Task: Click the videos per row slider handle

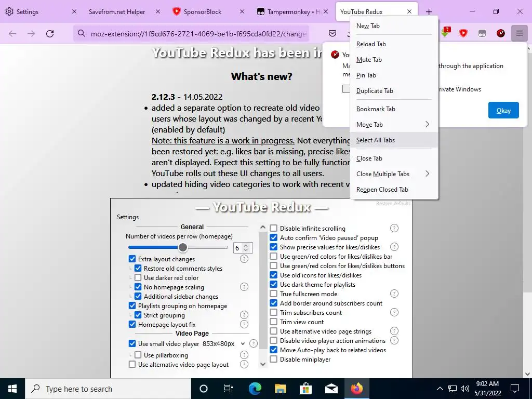Action: tap(182, 248)
